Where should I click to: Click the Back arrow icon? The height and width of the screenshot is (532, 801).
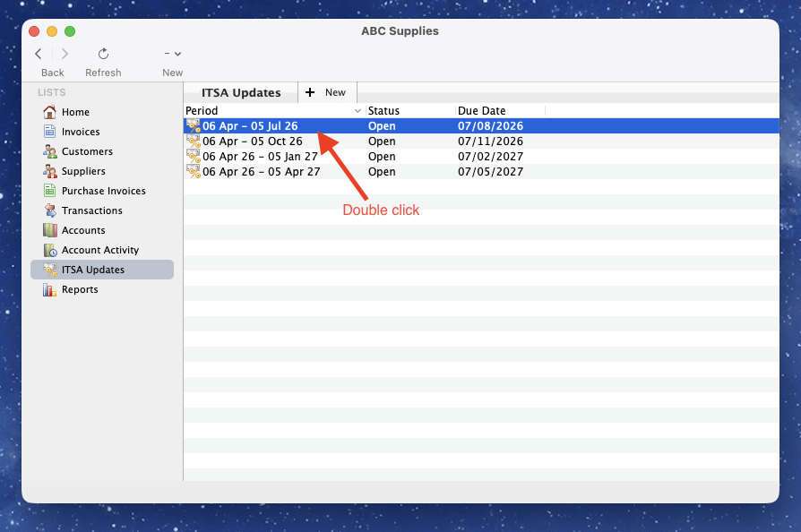click(39, 54)
